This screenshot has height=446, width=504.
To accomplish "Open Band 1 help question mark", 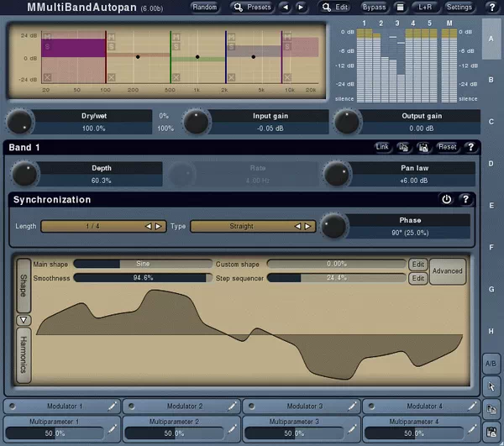I will [470, 148].
